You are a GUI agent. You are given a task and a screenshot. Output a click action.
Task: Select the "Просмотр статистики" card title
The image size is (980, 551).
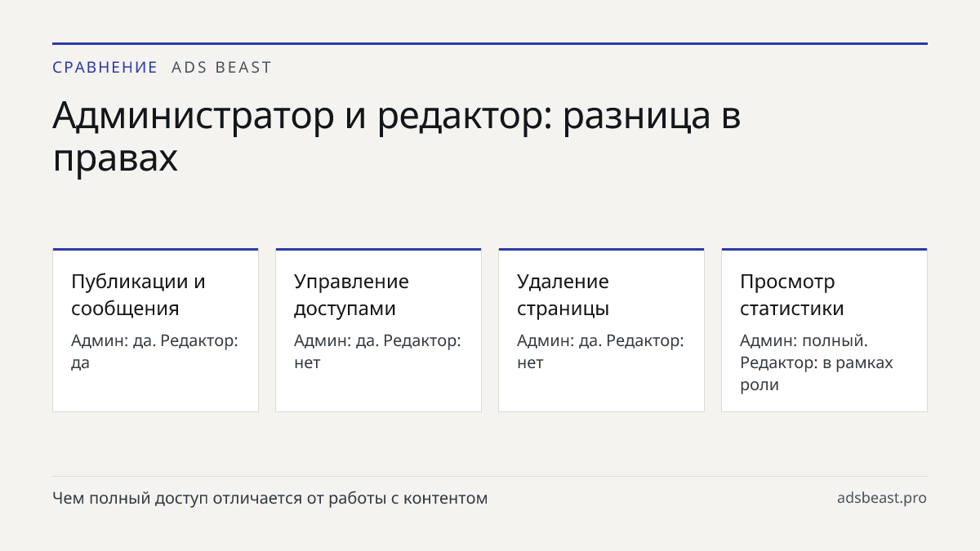(792, 295)
